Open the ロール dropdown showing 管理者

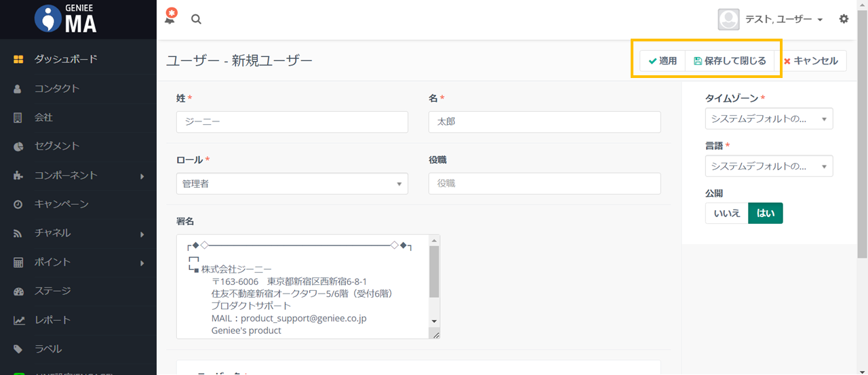[292, 184]
